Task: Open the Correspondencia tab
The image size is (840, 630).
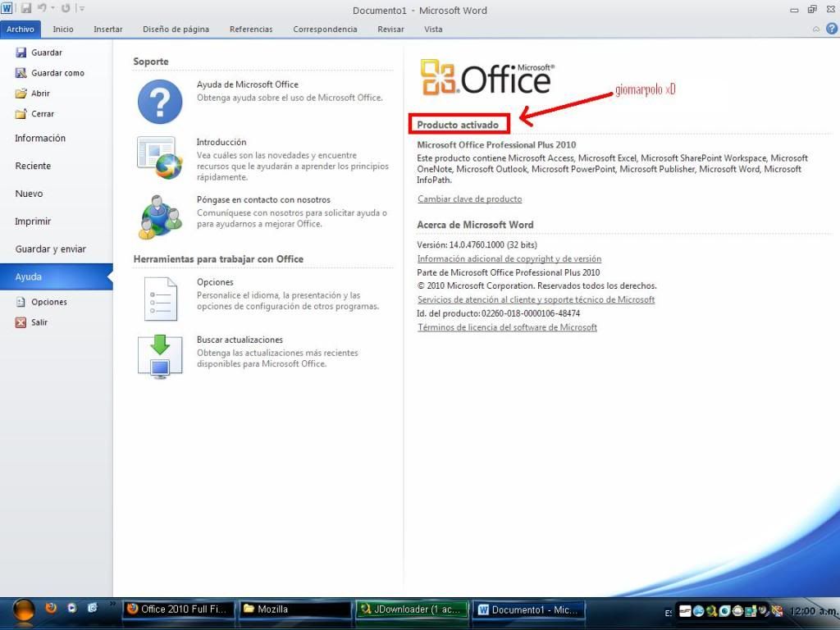Action: pos(325,29)
